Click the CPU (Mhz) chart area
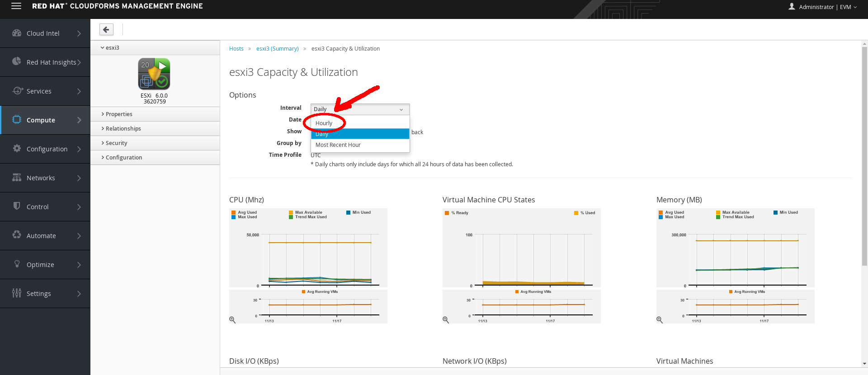This screenshot has height=375, width=868. 308,248
